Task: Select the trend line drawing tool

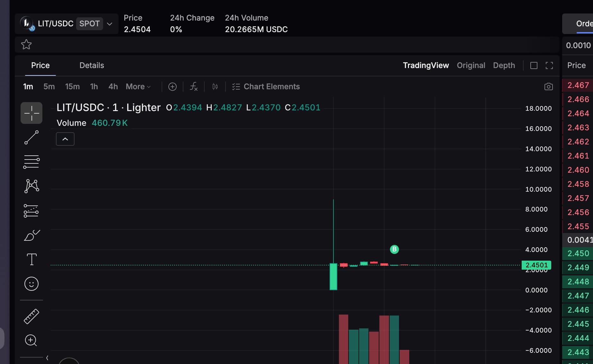Action: tap(31, 137)
